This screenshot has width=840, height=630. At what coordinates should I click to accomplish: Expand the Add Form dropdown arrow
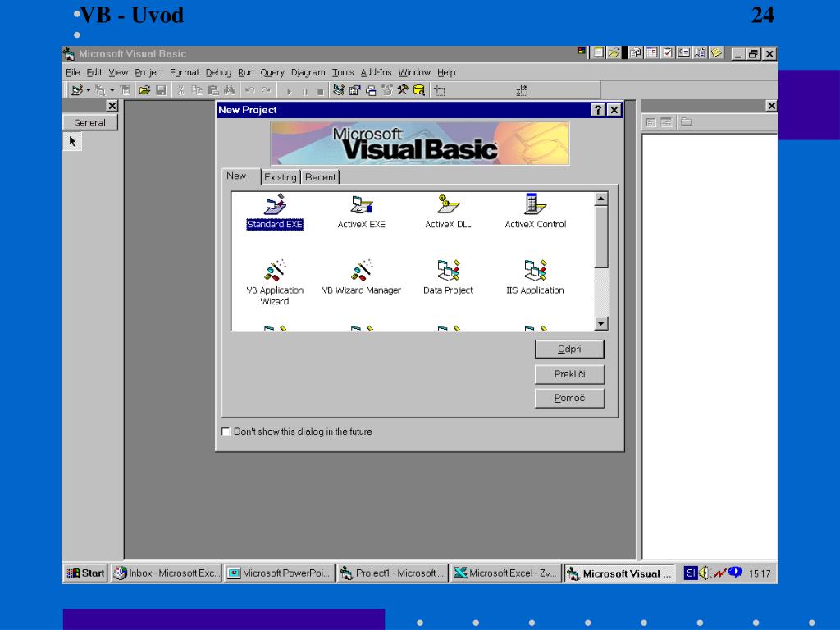pyautogui.click(x=112, y=90)
